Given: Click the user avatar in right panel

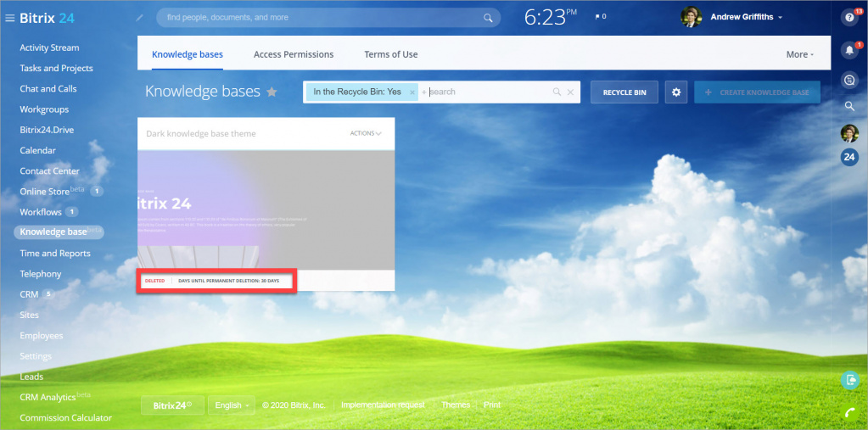Looking at the screenshot, I should 849,133.
